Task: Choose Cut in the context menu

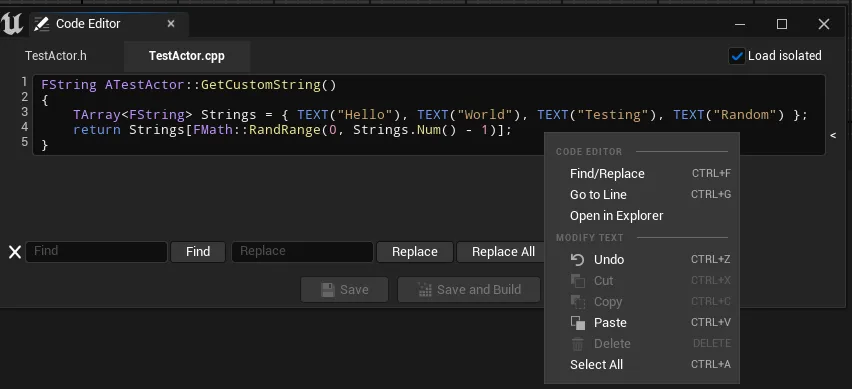Action: tap(642, 281)
